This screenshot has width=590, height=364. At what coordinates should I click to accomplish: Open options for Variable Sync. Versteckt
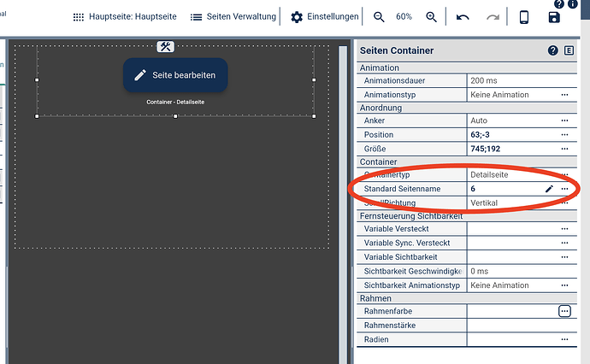coord(564,243)
